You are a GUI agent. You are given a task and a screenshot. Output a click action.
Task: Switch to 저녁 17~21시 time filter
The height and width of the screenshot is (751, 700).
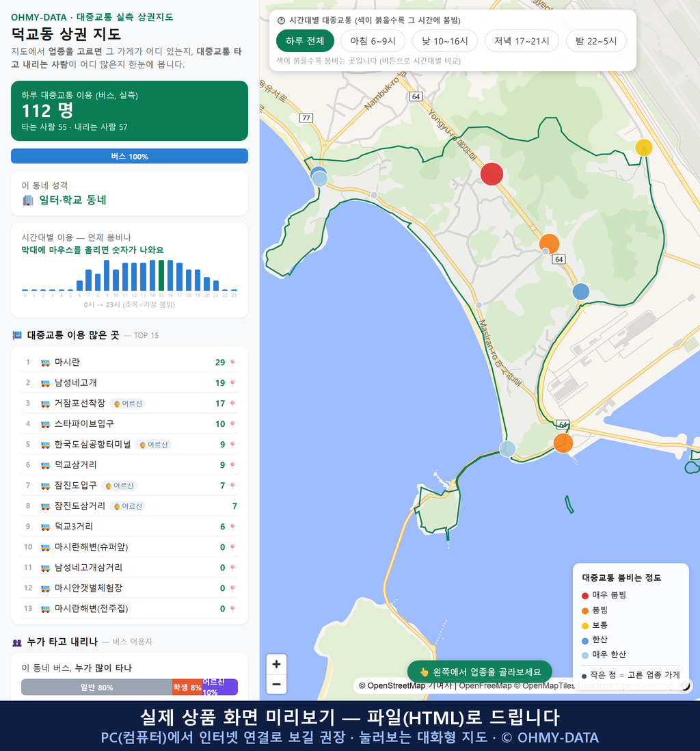522,41
